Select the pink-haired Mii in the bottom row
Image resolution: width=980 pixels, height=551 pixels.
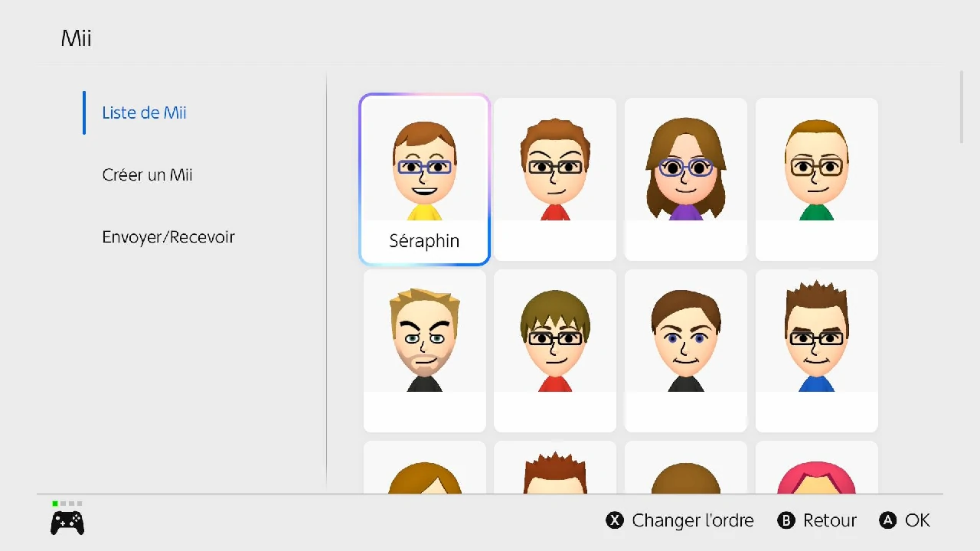(x=817, y=467)
